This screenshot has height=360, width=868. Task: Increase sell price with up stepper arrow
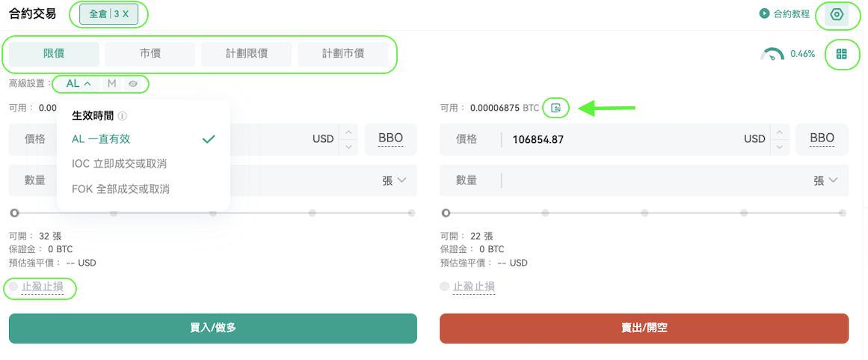tap(780, 132)
